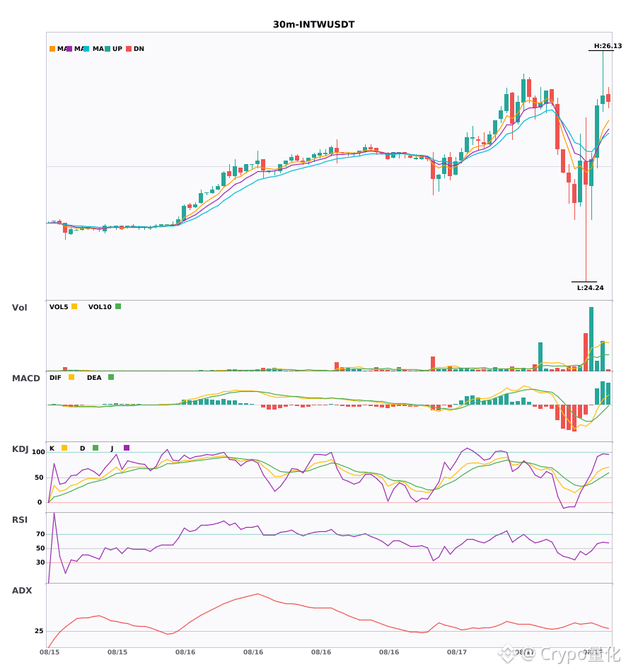This screenshot has width=626, height=672.
Task: Click the green D legend swatch
Action: click(95, 448)
